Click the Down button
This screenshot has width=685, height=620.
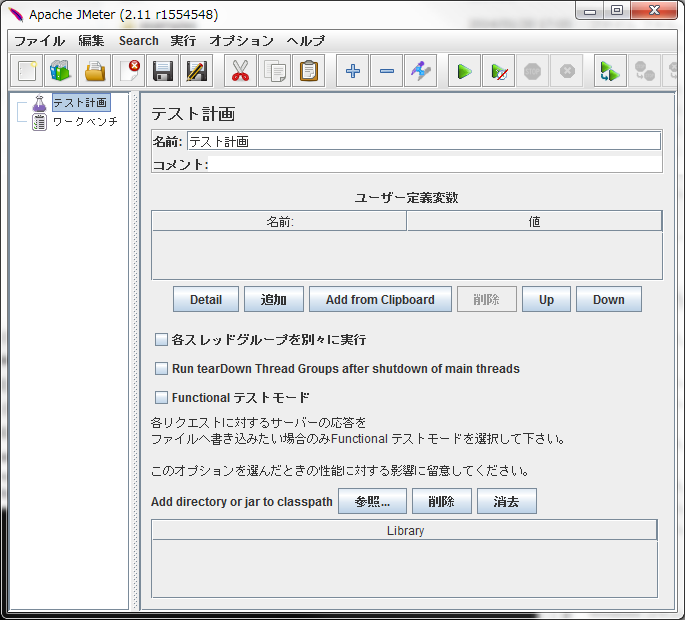pyautogui.click(x=609, y=299)
